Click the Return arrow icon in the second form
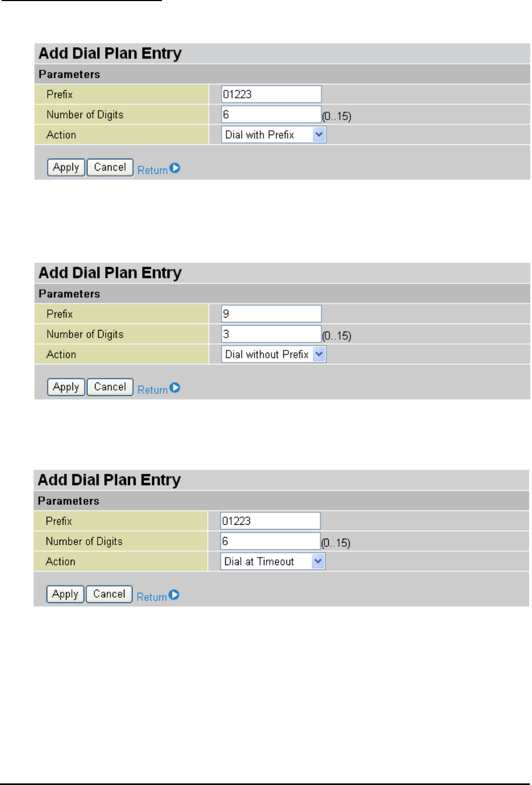The image size is (532, 785). click(x=175, y=388)
